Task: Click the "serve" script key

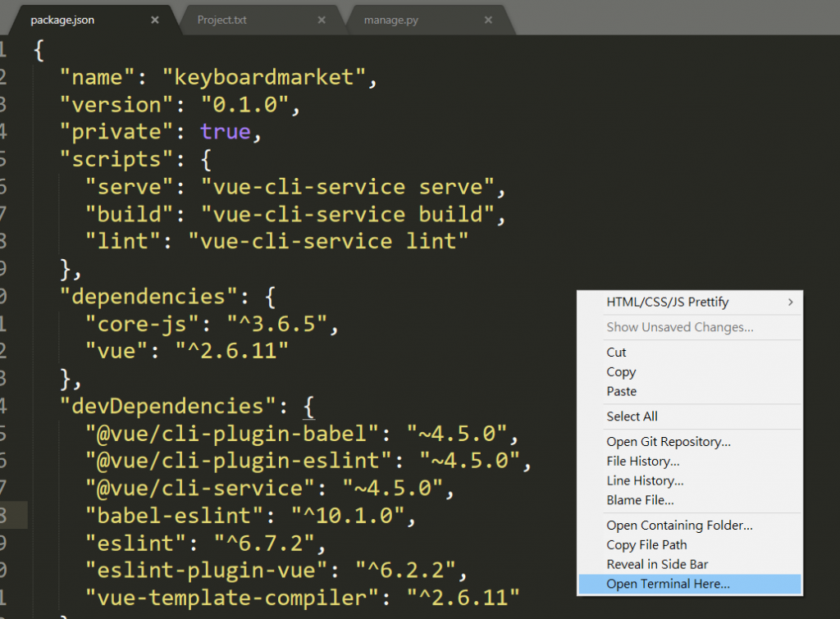Action: coord(129,187)
